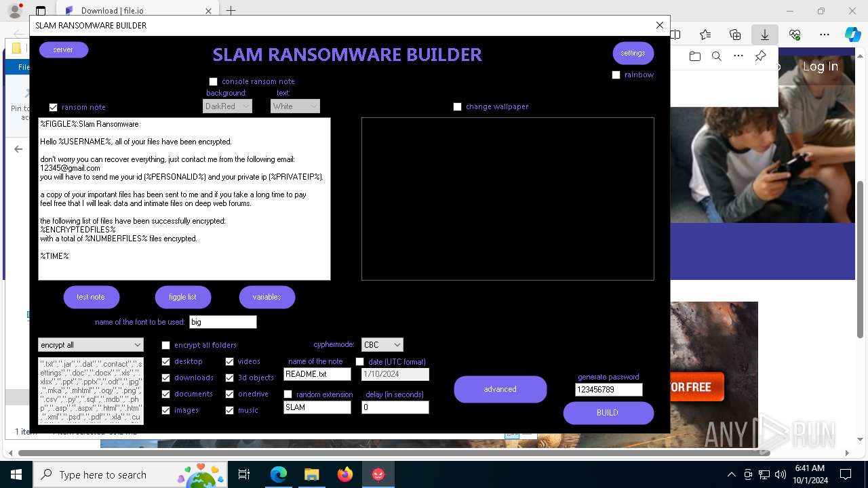868x488 pixels.
Task: Click the taskbar search box
Action: coord(130,474)
